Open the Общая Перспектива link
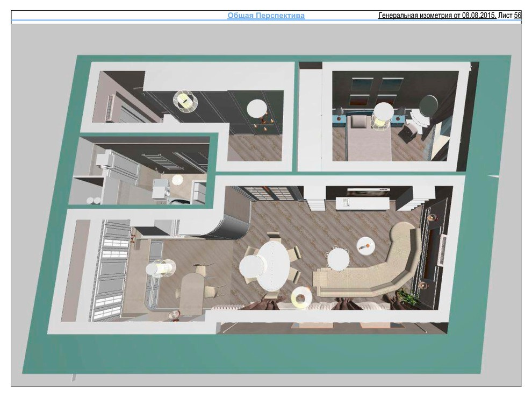 click(x=266, y=16)
